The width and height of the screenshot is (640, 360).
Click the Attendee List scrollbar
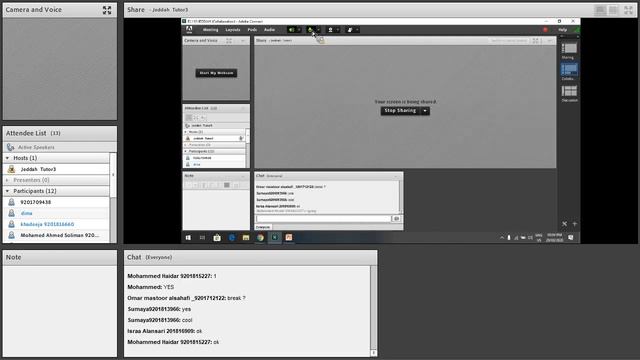pos(113,176)
